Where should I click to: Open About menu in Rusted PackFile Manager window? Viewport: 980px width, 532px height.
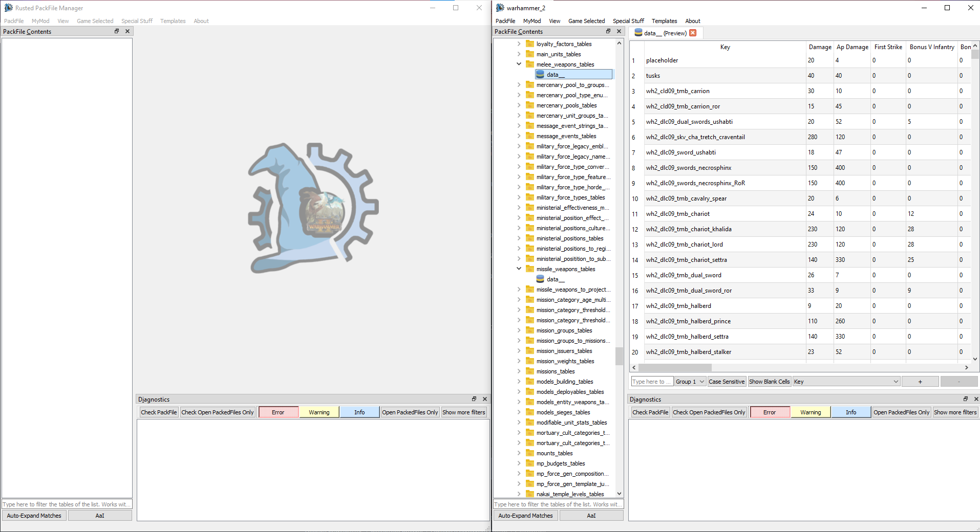point(201,21)
